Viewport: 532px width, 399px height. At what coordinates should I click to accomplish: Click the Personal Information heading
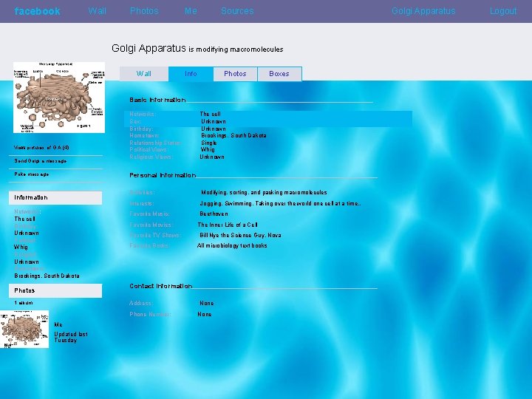pos(163,175)
